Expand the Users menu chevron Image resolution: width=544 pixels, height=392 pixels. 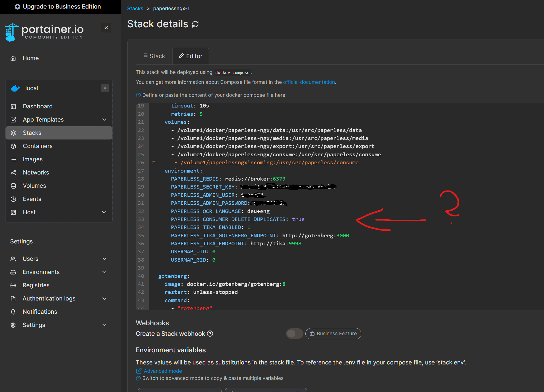coord(104,259)
